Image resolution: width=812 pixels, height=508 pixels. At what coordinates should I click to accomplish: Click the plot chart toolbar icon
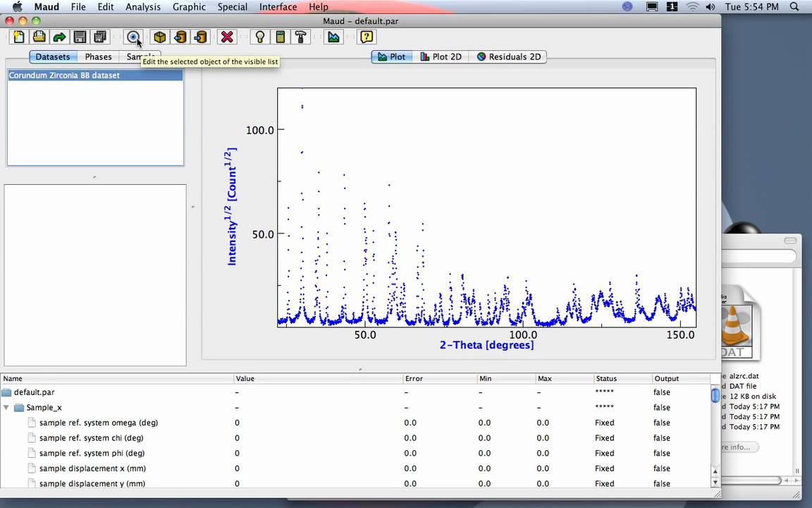tap(333, 37)
